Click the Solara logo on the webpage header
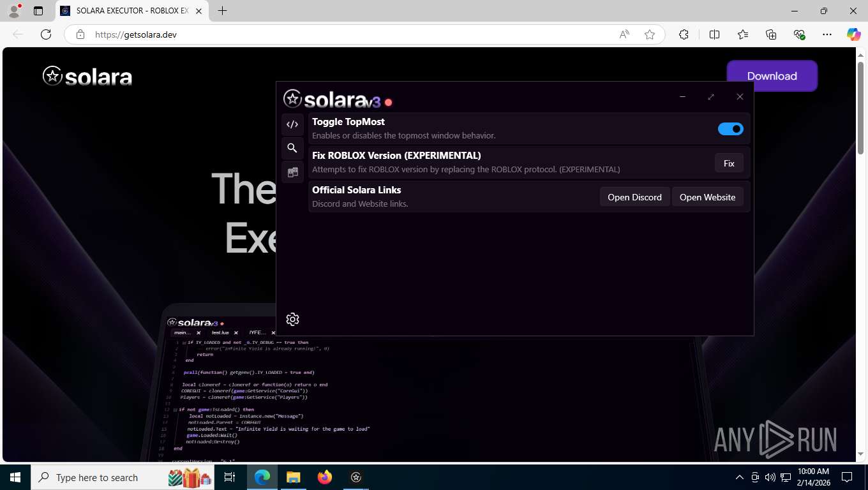This screenshot has width=868, height=490. (87, 77)
